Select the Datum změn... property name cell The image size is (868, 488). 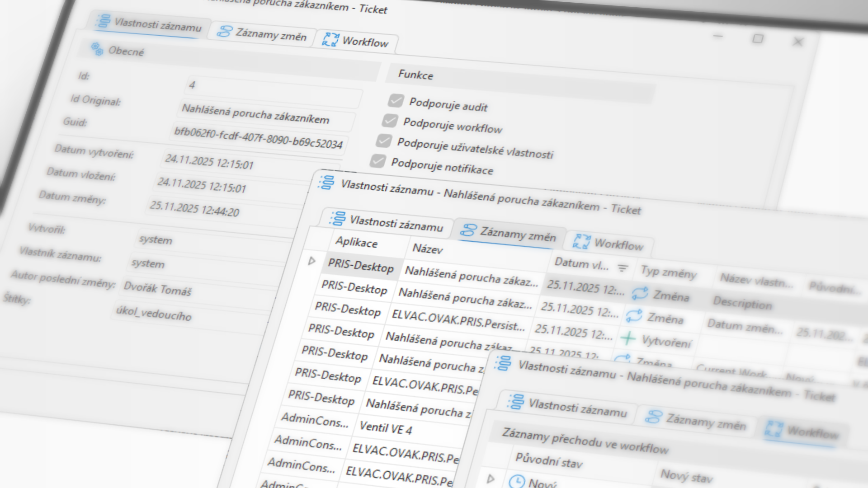click(745, 326)
